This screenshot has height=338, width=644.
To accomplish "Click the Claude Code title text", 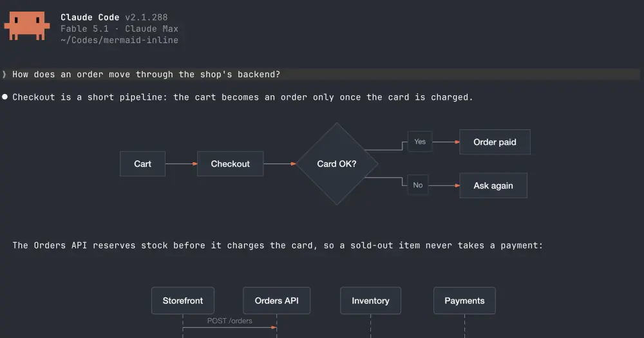I will point(90,17).
